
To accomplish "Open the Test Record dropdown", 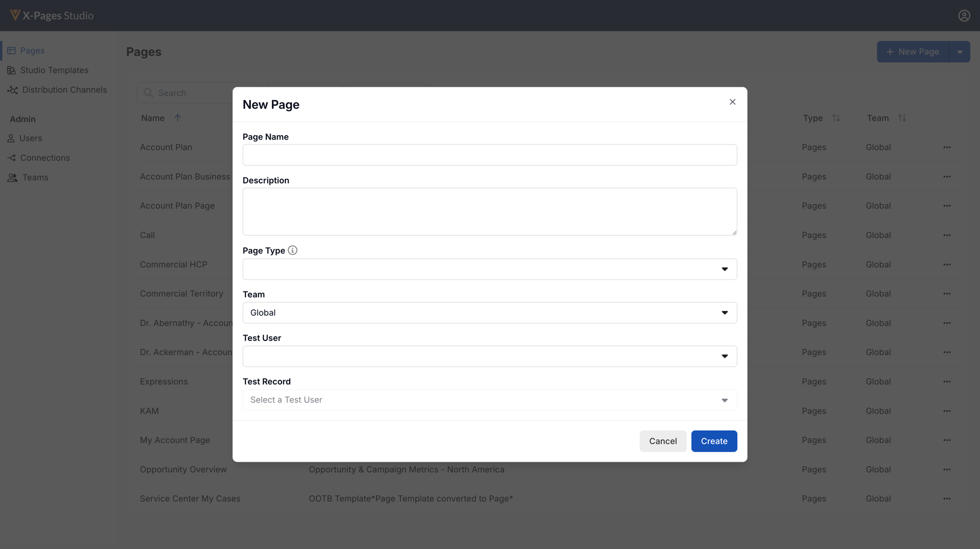I will tap(489, 400).
